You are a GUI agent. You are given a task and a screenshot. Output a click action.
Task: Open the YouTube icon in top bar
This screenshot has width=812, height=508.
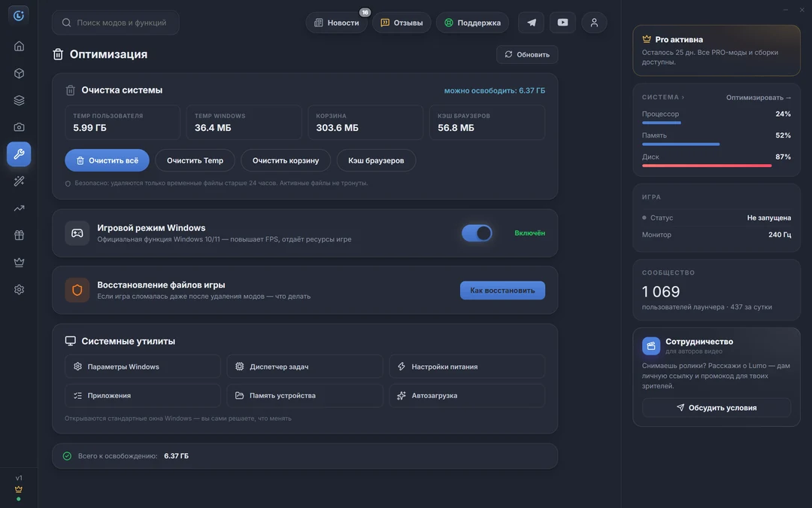(x=562, y=23)
